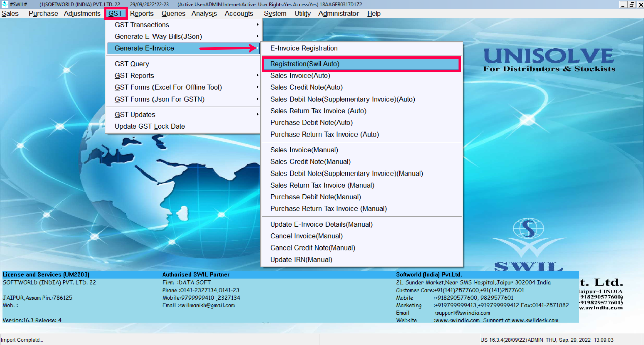Select Sales Invoice(Manual)
644x345 pixels.
point(362,150)
